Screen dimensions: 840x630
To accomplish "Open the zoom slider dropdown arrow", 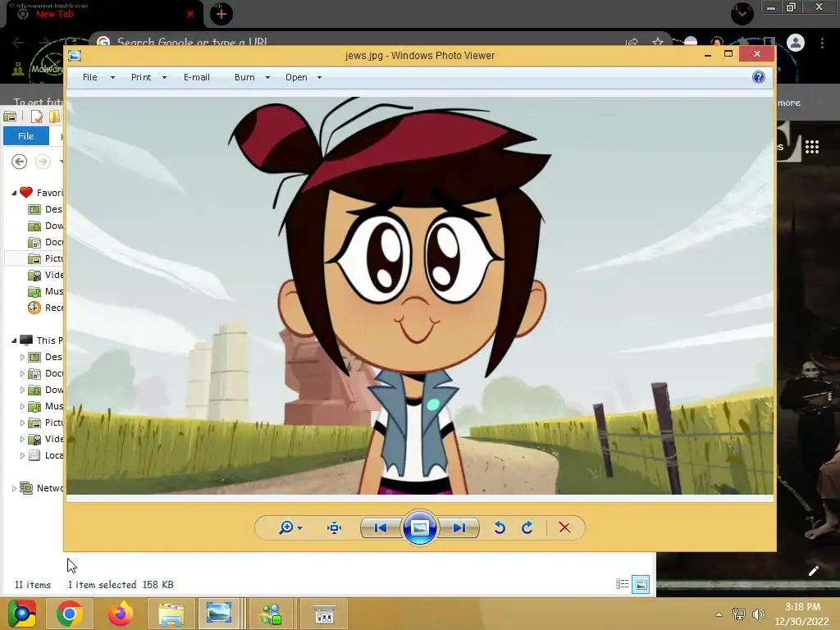I will coord(300,528).
